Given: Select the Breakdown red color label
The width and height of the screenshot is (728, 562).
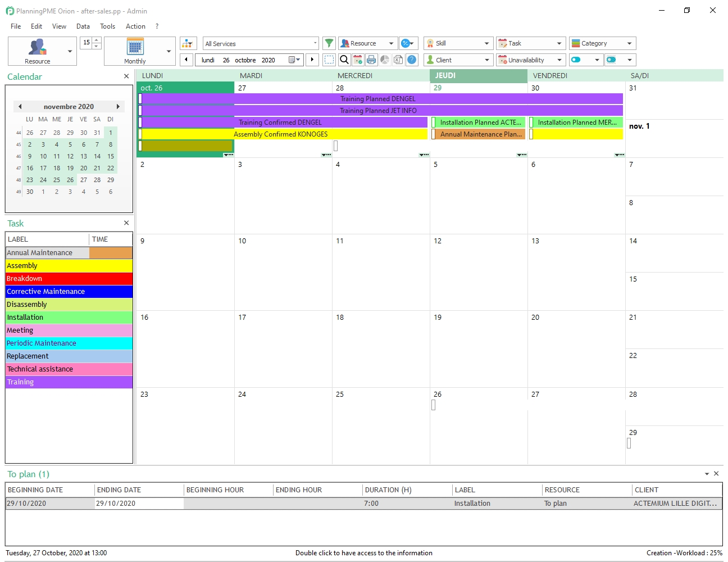Looking at the screenshot, I should click(69, 278).
